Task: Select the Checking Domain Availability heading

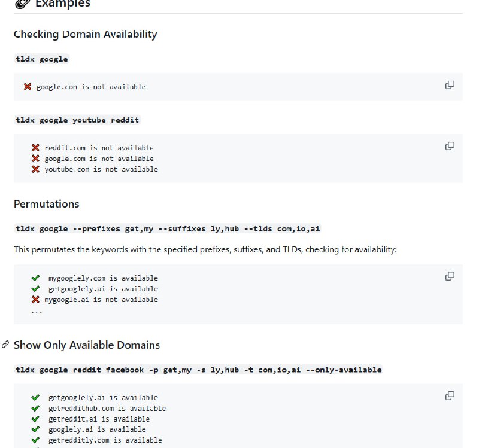Action: click(85, 34)
